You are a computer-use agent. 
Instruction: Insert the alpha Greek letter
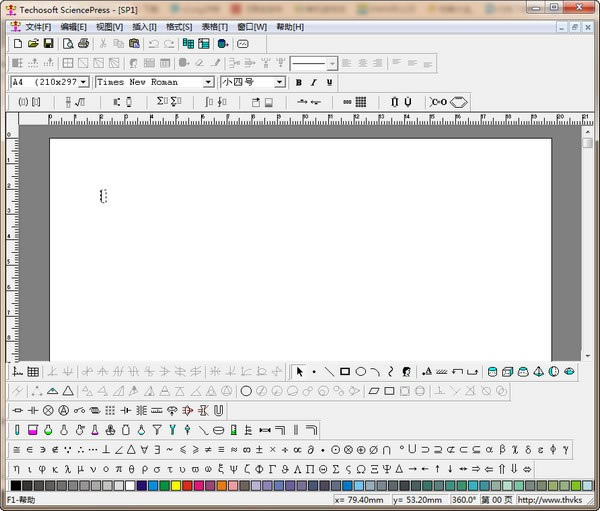[488, 449]
